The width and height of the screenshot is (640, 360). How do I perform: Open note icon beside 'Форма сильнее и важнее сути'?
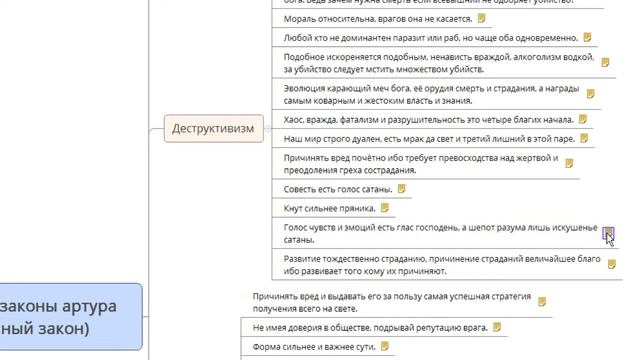coord(384,347)
